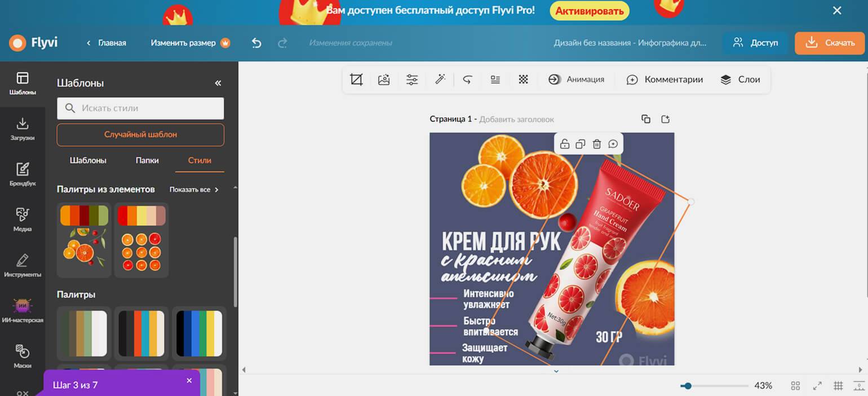Click the Случайный шаблон button

pos(140,135)
